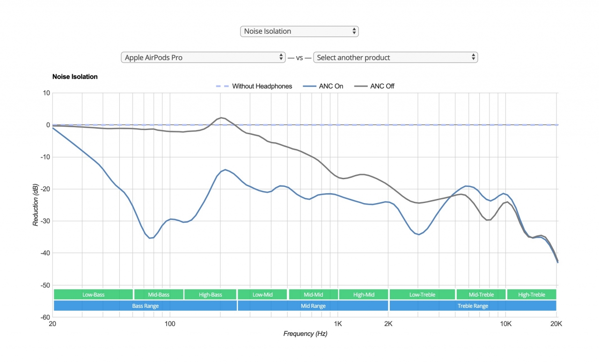Image resolution: width=599 pixels, height=364 pixels.
Task: Click the -30 reduction axis tick label
Action: click(x=44, y=221)
